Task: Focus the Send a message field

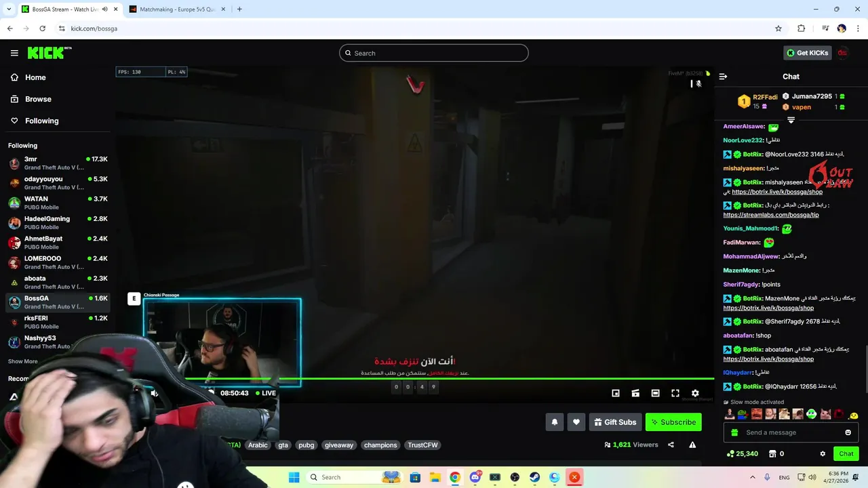Action: click(791, 432)
